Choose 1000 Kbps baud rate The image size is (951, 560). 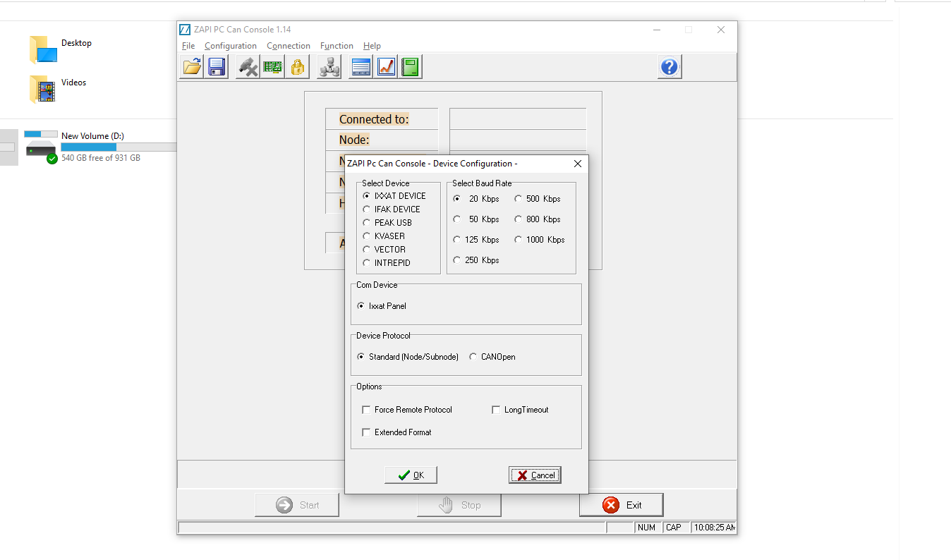[540, 240]
